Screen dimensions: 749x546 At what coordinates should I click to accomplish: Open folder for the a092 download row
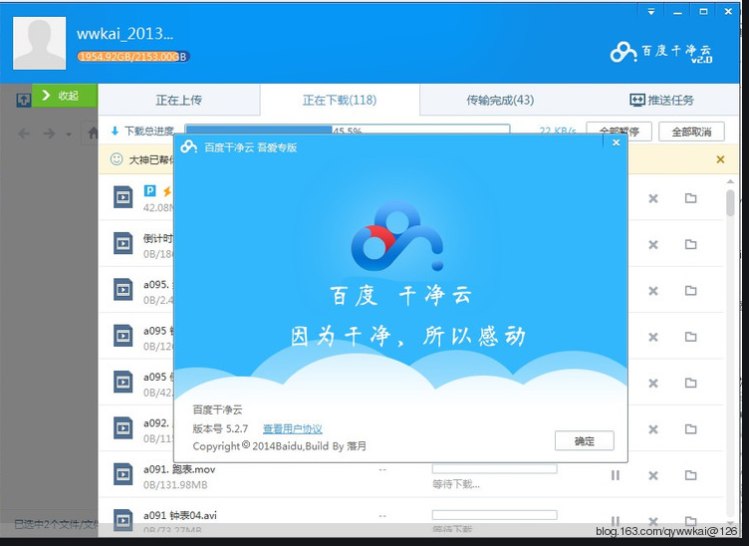click(690, 429)
